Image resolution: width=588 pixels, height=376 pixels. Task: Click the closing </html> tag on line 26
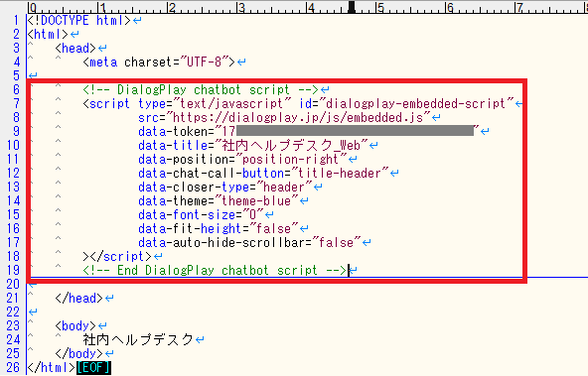click(51, 367)
